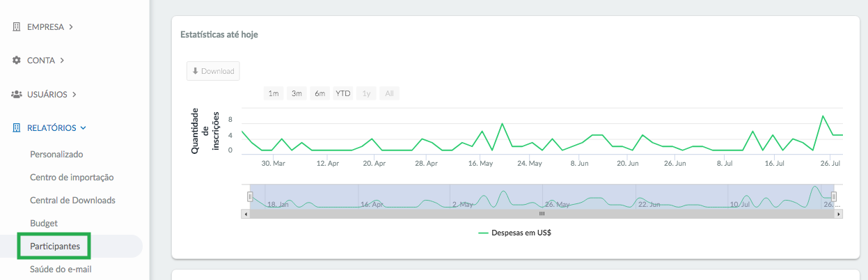Toggle the Despesas em US$ legend
This screenshot has width=868, height=280.
click(515, 233)
